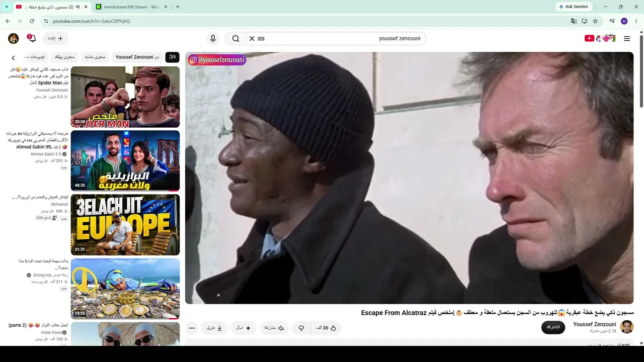
Task: Open the Ahmed Sabiri IRL video title
Action: 37,140
